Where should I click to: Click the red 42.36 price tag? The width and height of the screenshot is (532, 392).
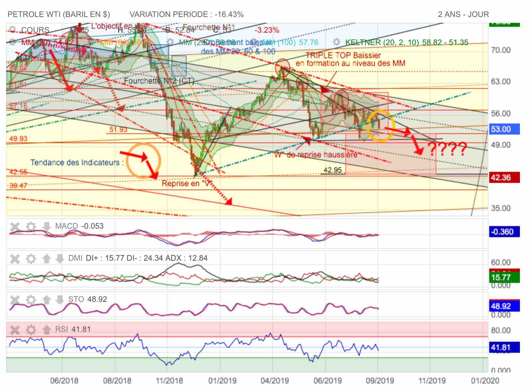504,178
